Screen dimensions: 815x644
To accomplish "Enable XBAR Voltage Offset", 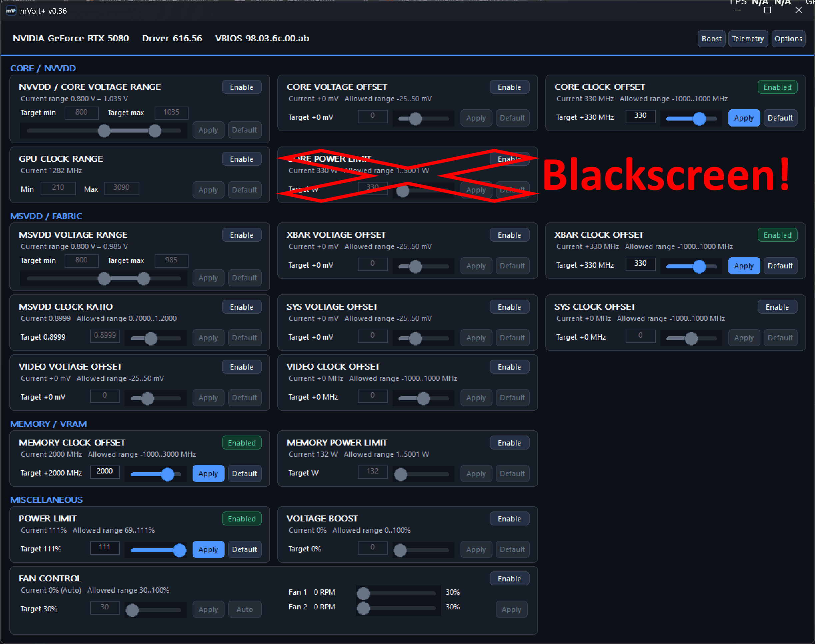I will (x=509, y=235).
